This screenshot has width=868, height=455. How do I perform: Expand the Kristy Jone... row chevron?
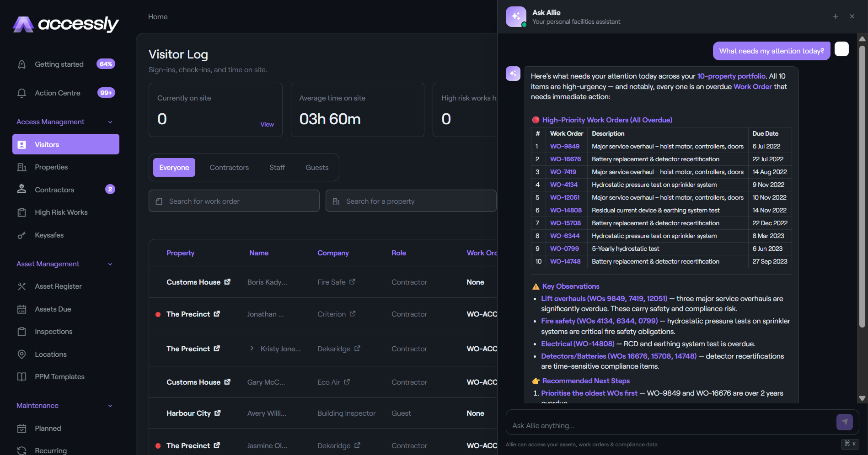252,348
